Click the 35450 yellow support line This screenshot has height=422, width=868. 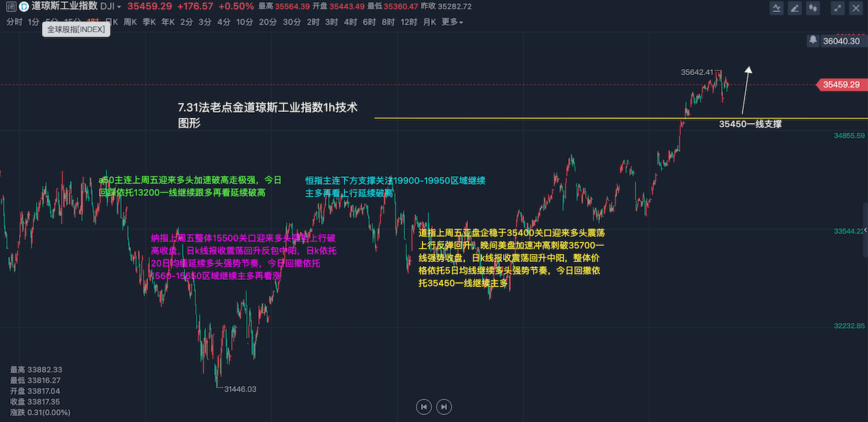coord(542,119)
